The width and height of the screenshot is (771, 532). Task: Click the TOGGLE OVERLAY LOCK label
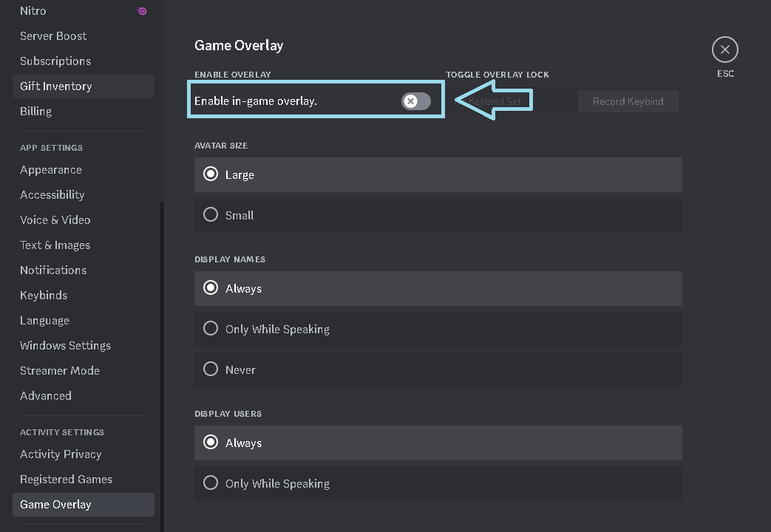click(x=497, y=74)
